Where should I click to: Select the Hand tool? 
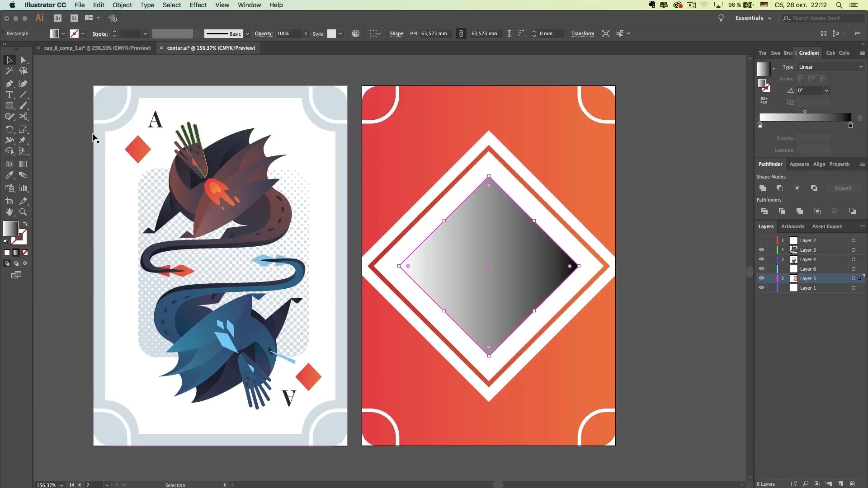pyautogui.click(x=9, y=212)
